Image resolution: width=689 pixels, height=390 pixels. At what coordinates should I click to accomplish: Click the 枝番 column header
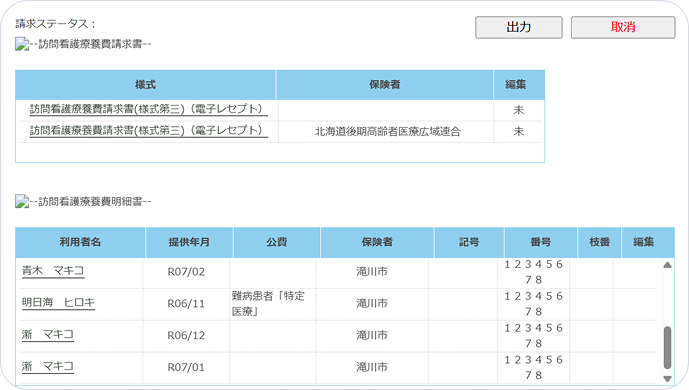tap(599, 242)
